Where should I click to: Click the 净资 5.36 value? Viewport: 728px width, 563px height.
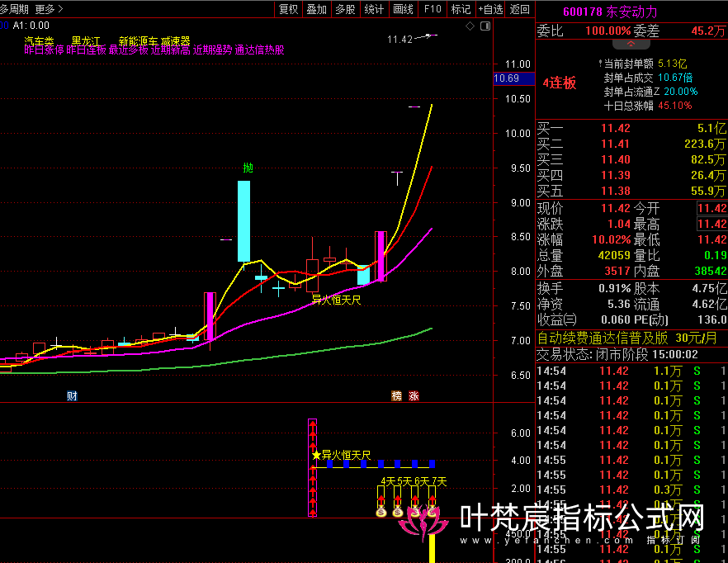[x=619, y=305]
